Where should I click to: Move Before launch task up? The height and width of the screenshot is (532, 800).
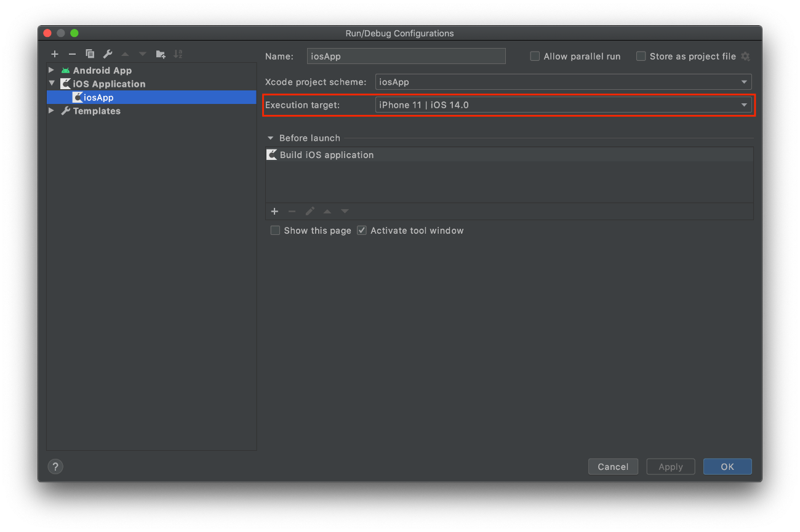click(327, 212)
